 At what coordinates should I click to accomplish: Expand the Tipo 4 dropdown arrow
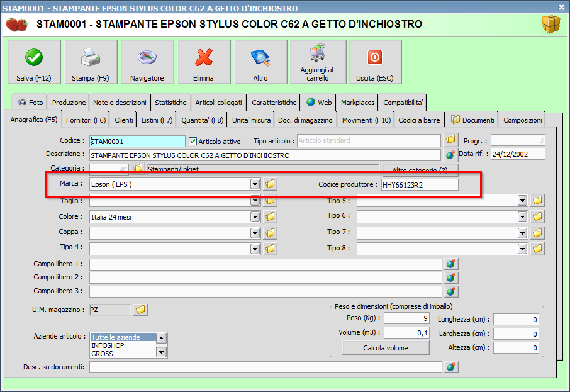pos(255,249)
